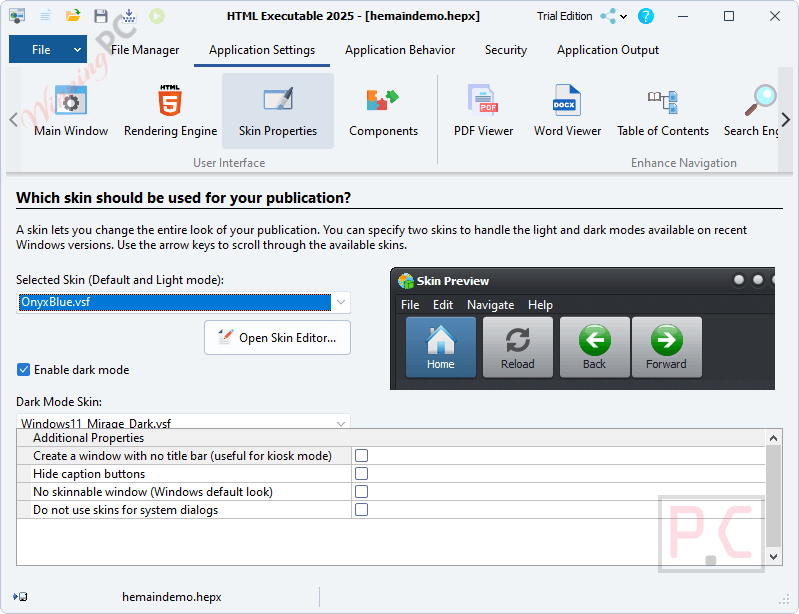Open Help menu in Skin Preview
799x614 pixels.
[540, 305]
